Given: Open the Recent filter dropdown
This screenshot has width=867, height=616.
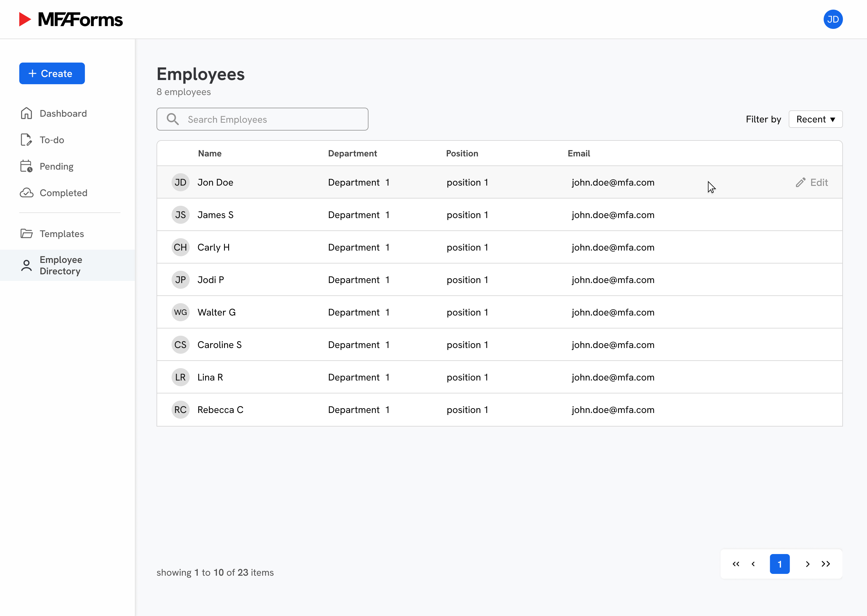Looking at the screenshot, I should click(816, 119).
